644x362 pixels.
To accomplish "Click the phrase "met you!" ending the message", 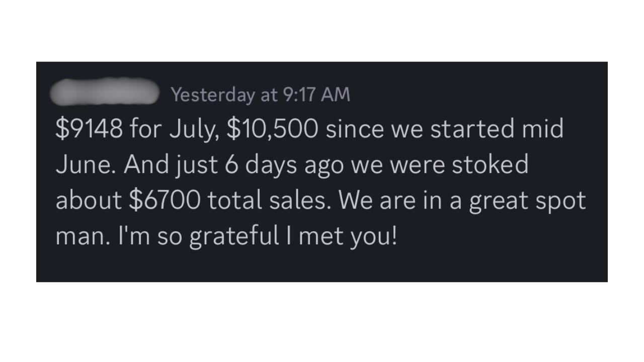I will (348, 236).
